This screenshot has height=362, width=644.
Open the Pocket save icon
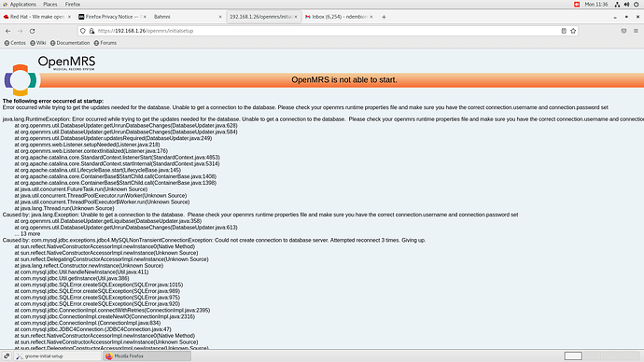coord(623,31)
